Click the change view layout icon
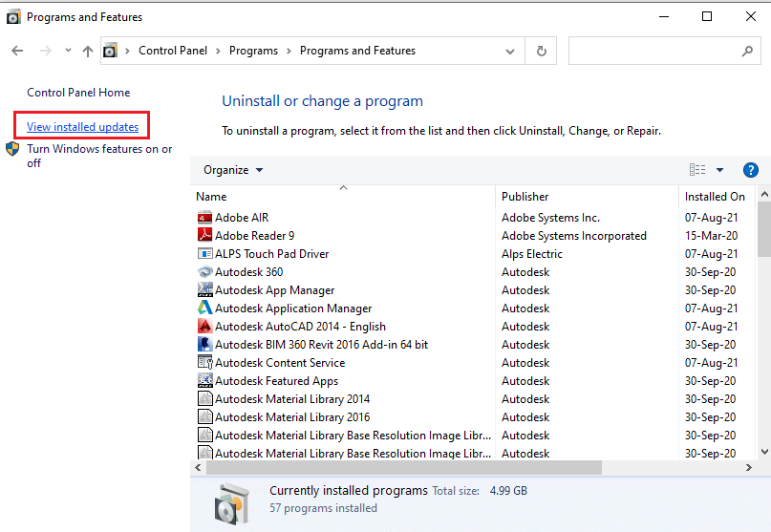The image size is (771, 532). tap(697, 170)
